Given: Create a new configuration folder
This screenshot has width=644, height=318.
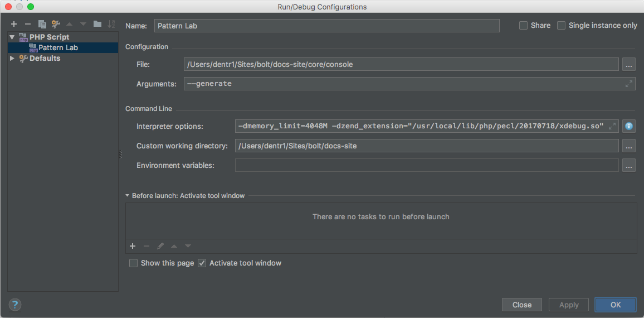Looking at the screenshot, I should pos(97,24).
